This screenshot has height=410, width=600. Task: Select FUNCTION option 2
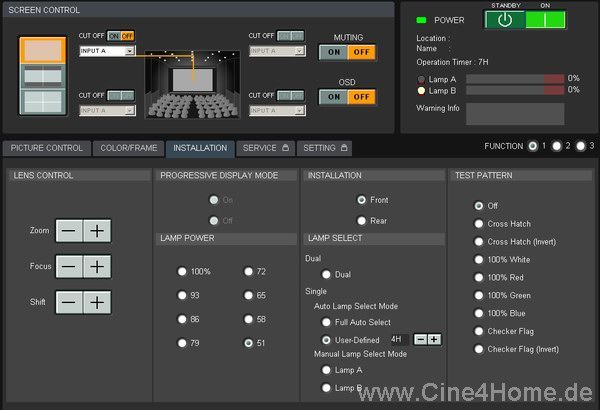click(556, 146)
